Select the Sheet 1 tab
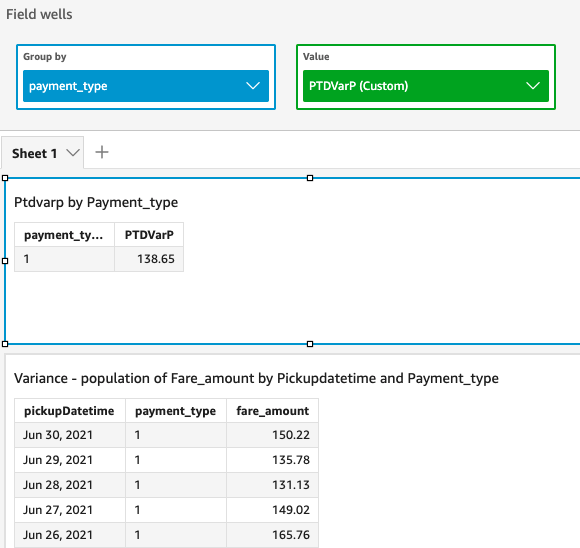 [34, 153]
